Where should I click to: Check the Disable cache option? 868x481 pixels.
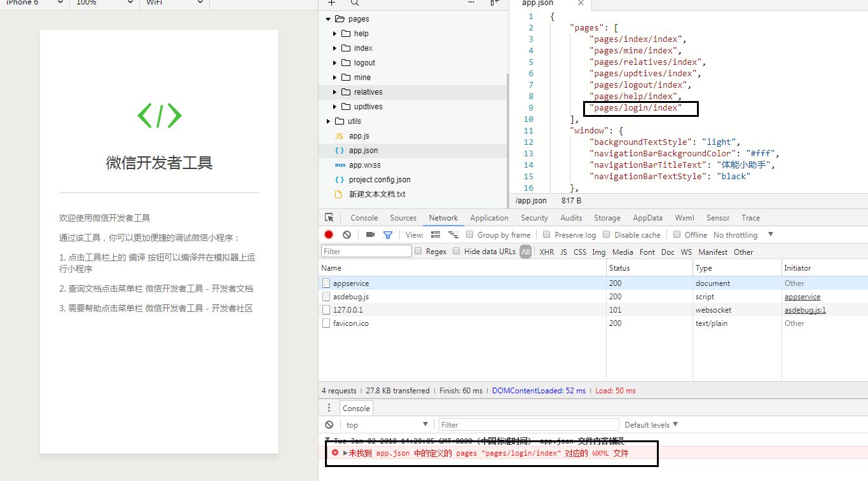tap(607, 234)
